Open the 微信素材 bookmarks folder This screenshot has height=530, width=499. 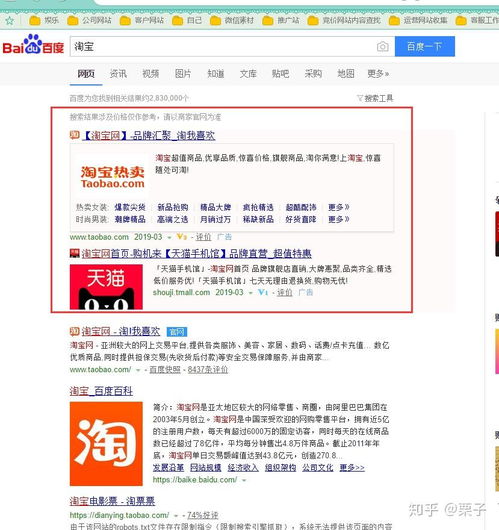pyautogui.click(x=232, y=21)
